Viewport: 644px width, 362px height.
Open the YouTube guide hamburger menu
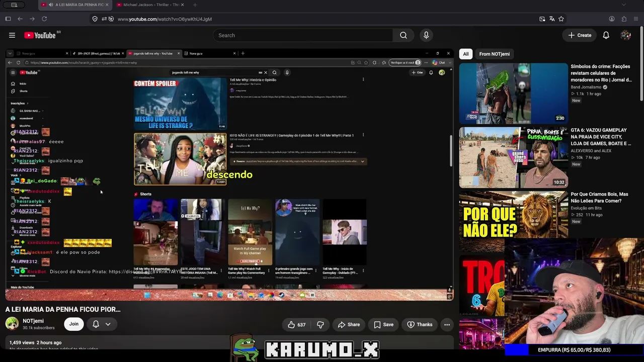(12, 35)
